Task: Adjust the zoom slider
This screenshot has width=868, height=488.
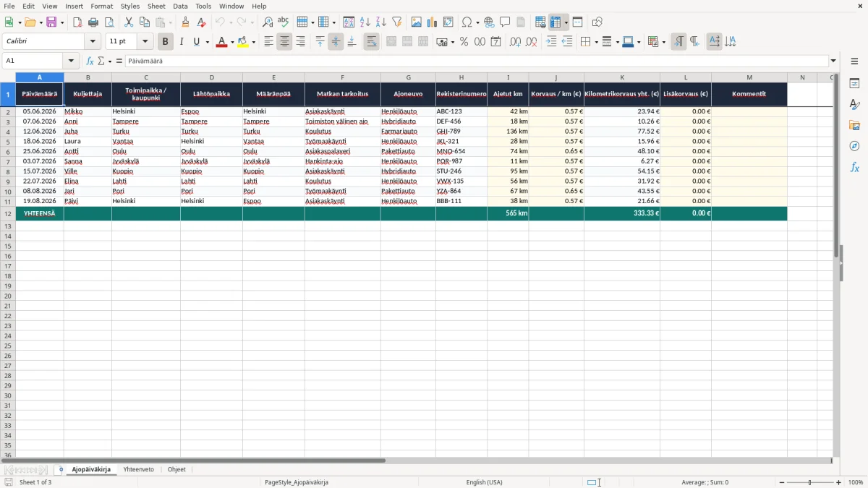Action: 810,482
